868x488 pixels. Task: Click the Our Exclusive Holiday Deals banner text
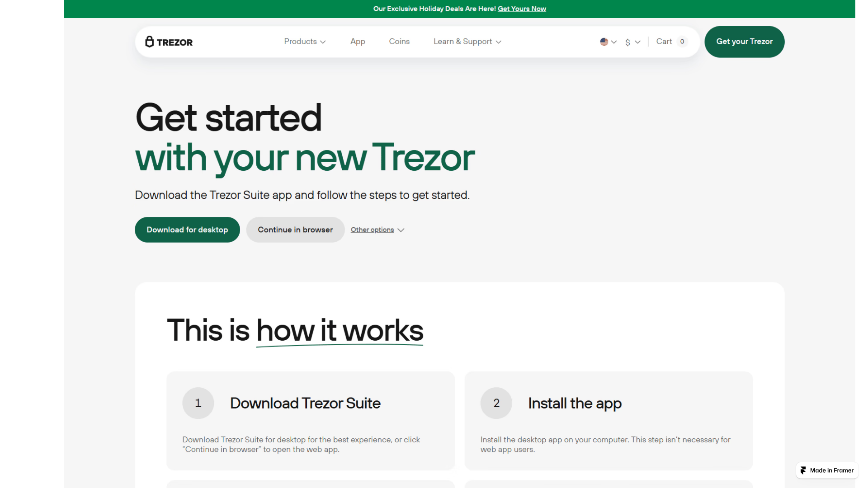[434, 9]
